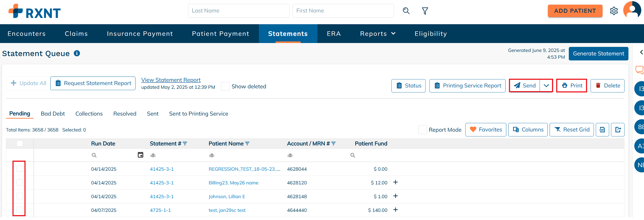Screen dimensions: 644x220
Task: Expand the Reports menu
Action: pyautogui.click(x=378, y=33)
